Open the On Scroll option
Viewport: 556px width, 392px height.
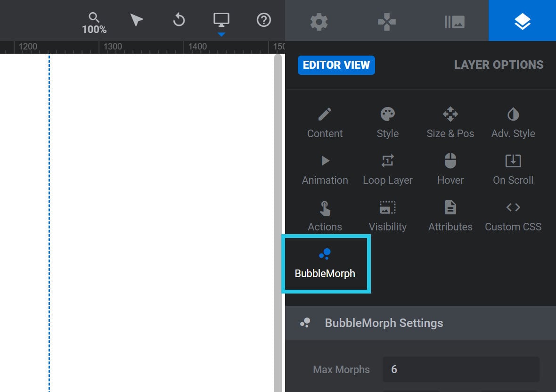click(513, 170)
